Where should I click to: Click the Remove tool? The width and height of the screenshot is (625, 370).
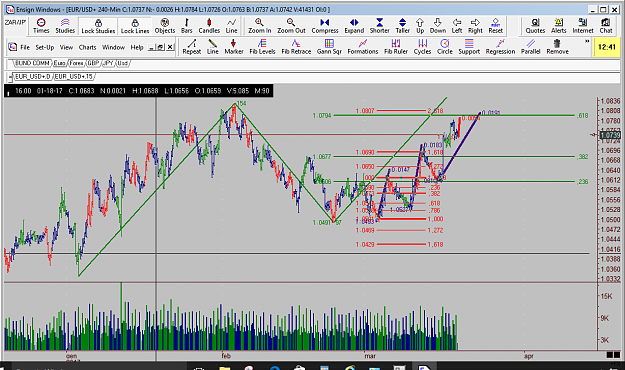(557, 47)
